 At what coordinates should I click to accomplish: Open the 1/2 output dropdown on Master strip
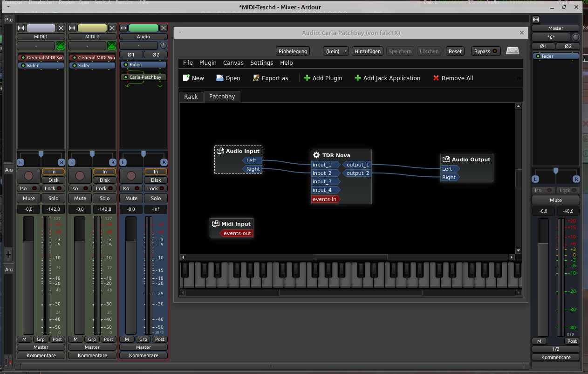556,349
